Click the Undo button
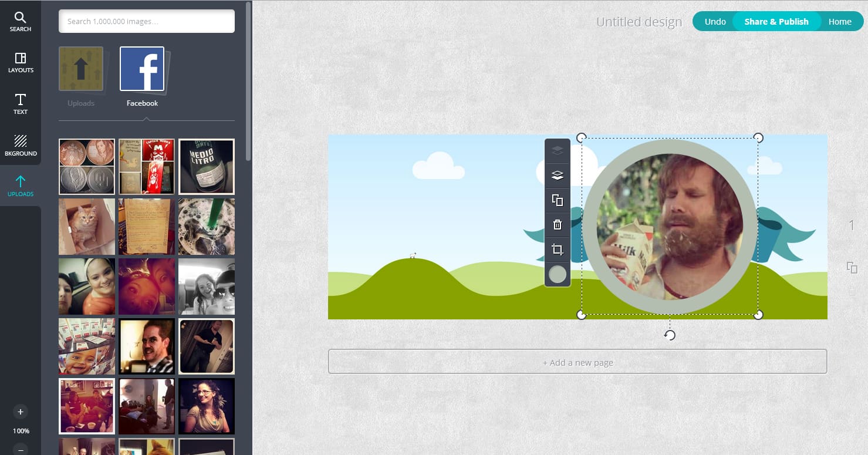Viewport: 868px width, 455px height. pos(715,22)
